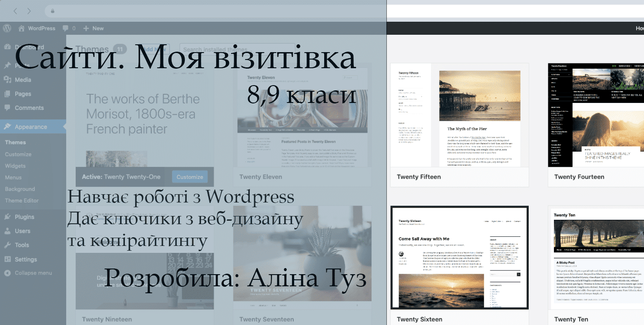Click the browser forward arrow
Screen dimensions: 644x325
(29, 11)
